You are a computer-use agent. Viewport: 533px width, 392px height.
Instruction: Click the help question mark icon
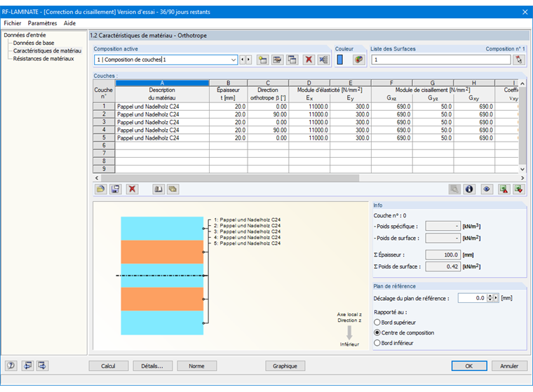(x=11, y=365)
